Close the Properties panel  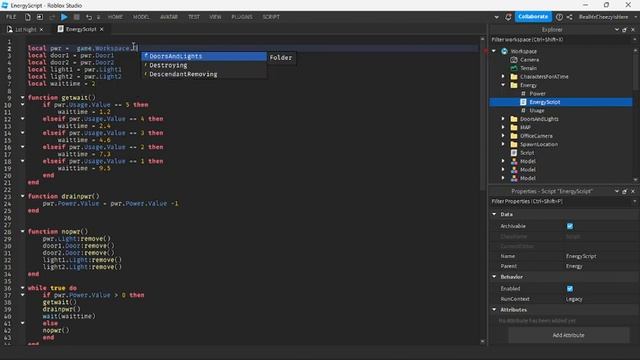[633, 191]
